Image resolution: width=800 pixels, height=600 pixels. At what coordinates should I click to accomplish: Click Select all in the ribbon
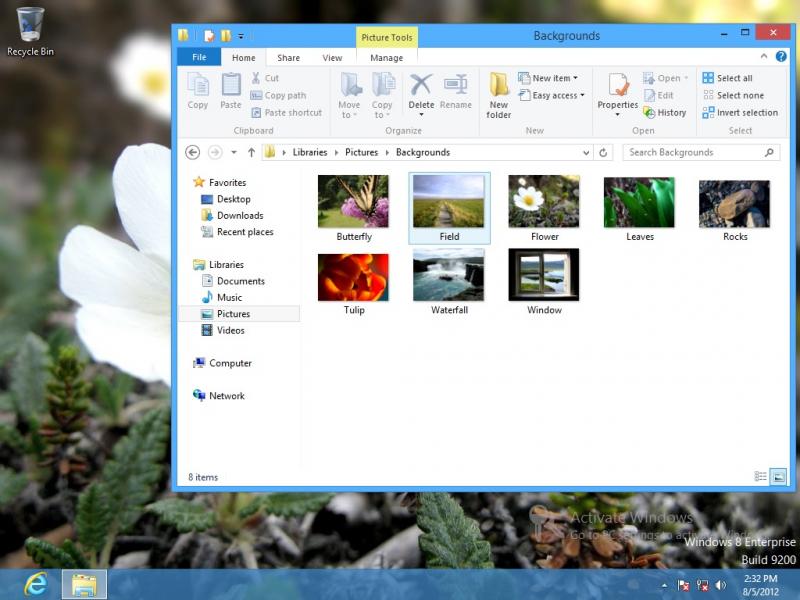(x=728, y=78)
